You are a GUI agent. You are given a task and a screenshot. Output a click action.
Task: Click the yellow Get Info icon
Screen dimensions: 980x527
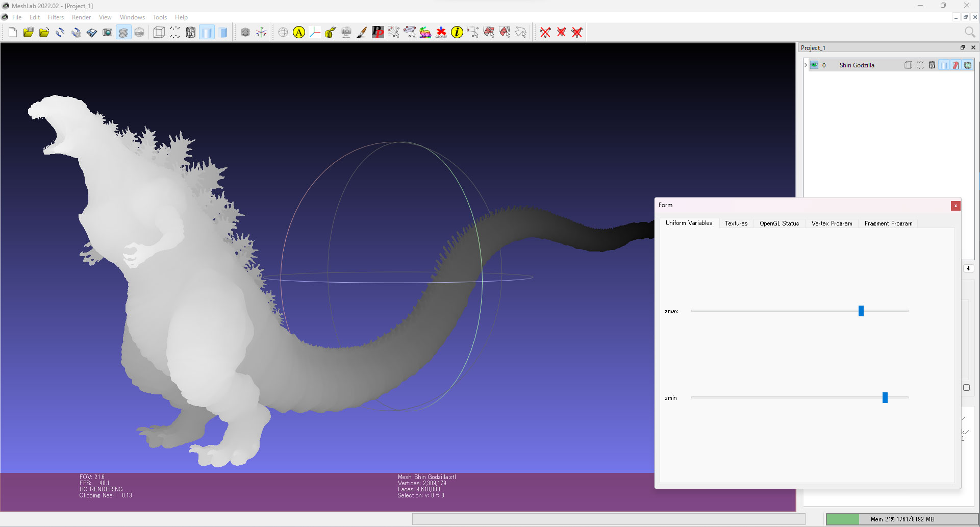[x=457, y=33]
